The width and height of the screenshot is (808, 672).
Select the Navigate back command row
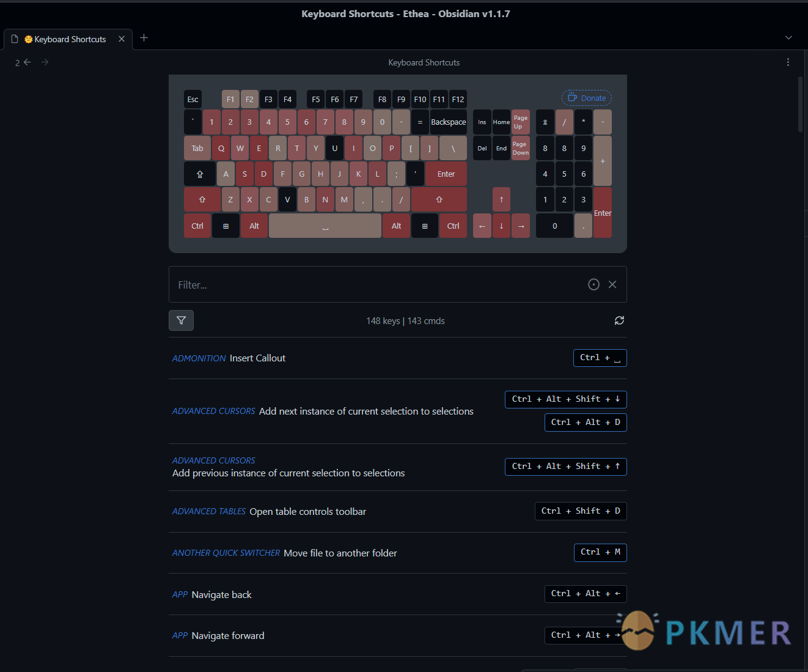(x=398, y=594)
